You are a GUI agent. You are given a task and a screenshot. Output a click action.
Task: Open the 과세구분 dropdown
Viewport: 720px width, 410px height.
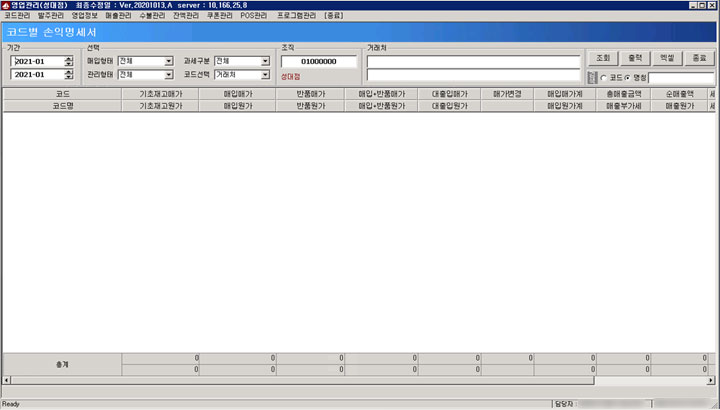(x=265, y=61)
